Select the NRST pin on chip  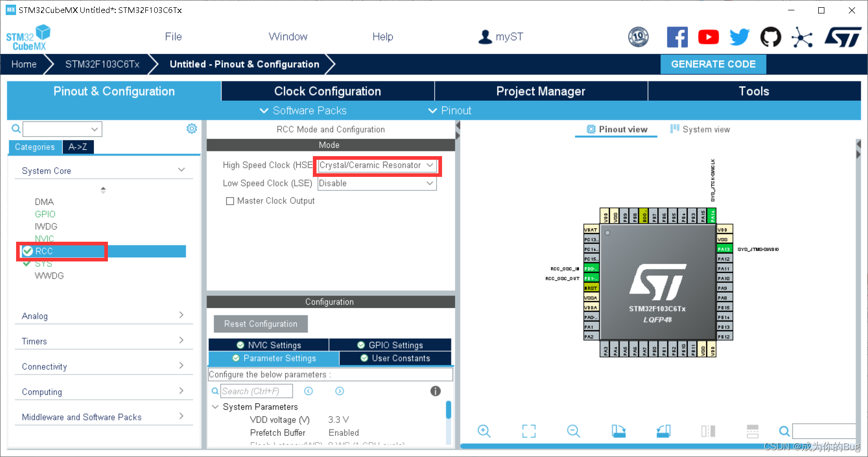(591, 288)
